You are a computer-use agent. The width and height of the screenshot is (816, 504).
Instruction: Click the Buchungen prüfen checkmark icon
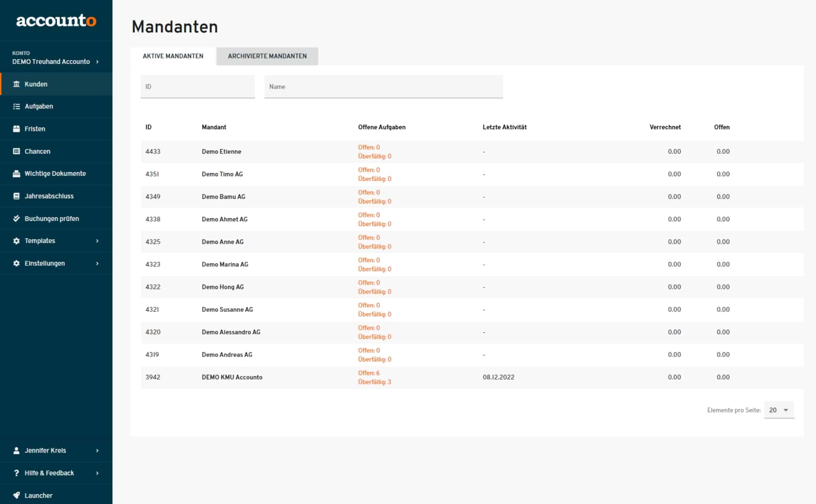click(x=16, y=219)
